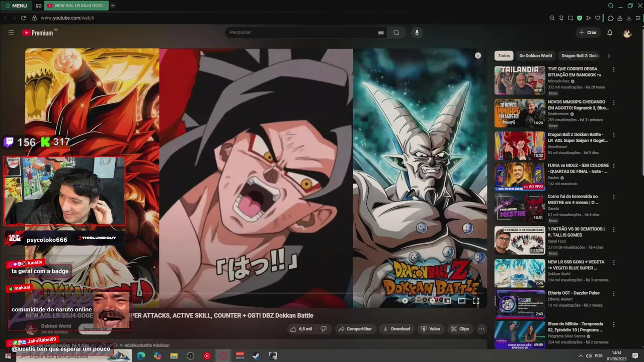Open options for NEW LR SSB GOKU video
The width and height of the screenshot is (644, 362).
pos(614,262)
